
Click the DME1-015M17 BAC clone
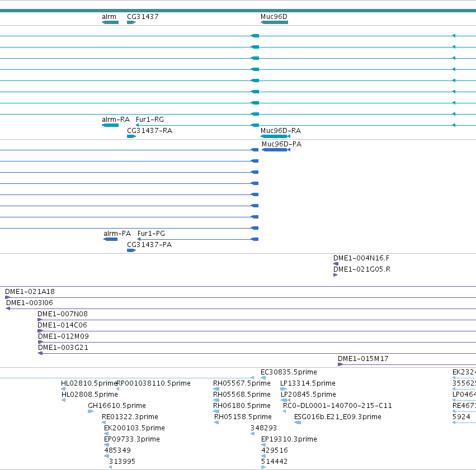coord(407,364)
